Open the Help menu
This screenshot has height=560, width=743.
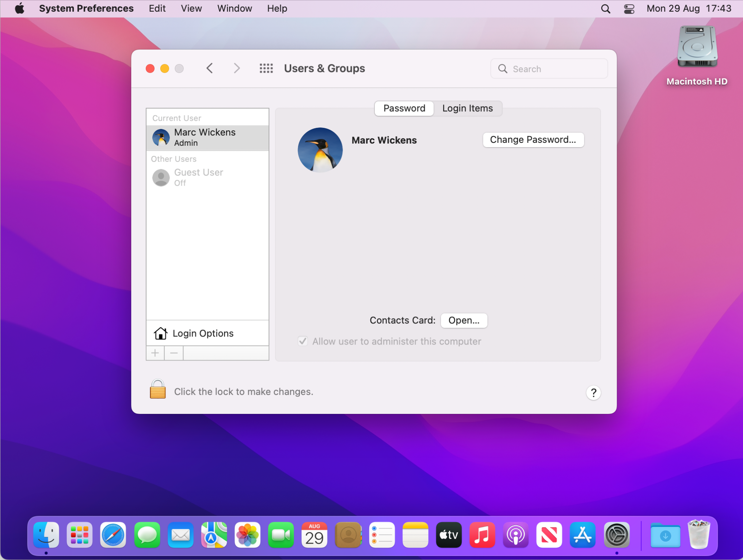tap(277, 8)
